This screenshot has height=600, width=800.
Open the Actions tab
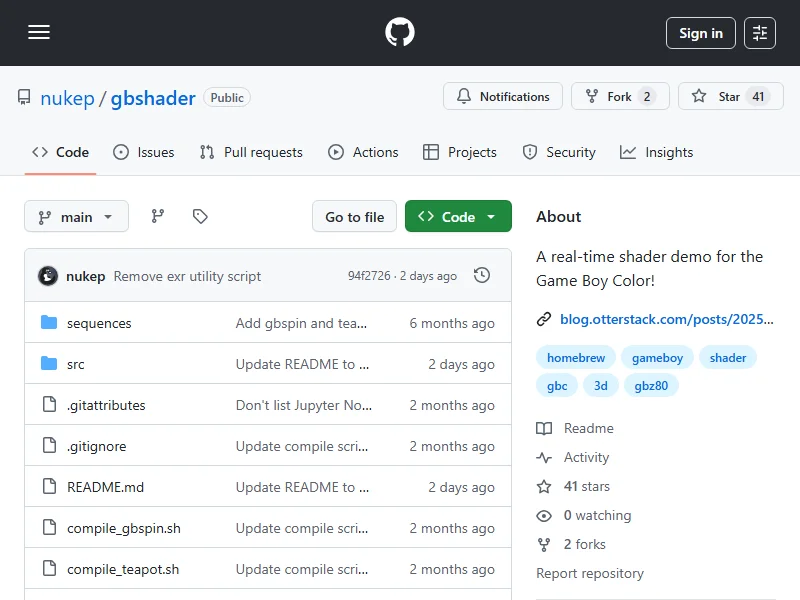364,152
